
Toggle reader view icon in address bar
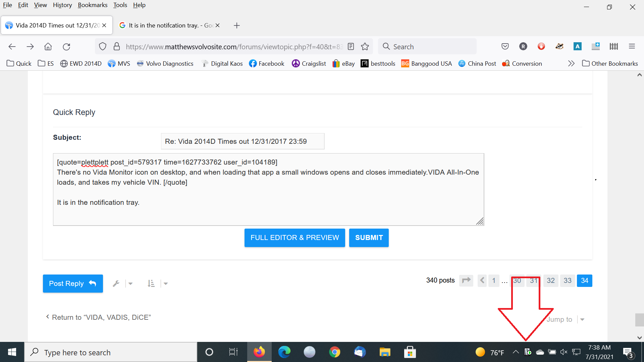351,47
